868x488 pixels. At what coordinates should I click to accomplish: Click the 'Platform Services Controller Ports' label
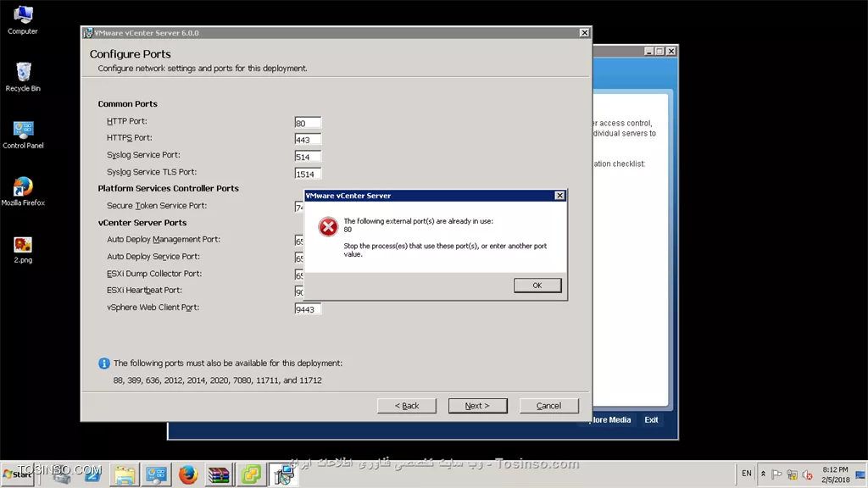169,188
